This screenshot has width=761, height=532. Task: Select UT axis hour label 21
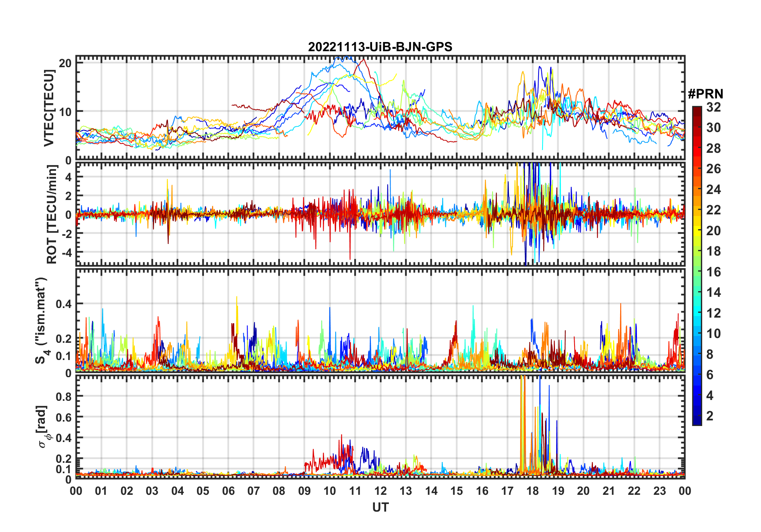tap(609, 491)
